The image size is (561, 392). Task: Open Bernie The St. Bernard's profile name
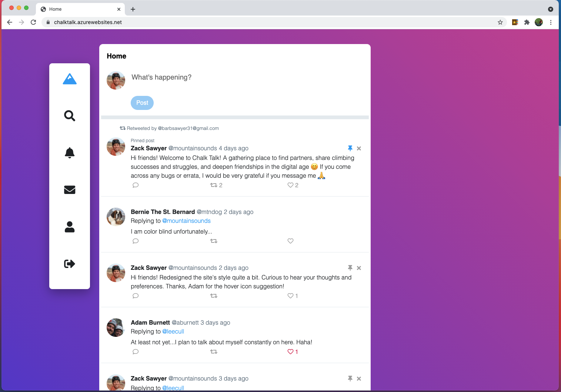(163, 212)
